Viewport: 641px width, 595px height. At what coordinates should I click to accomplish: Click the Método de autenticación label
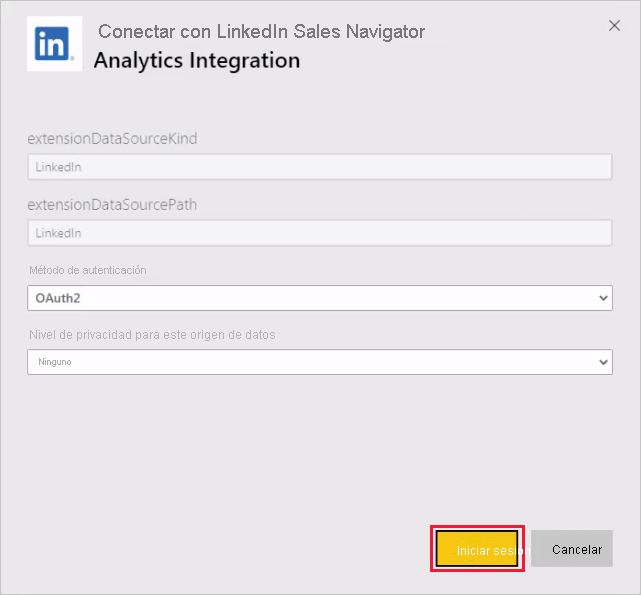click(x=87, y=270)
